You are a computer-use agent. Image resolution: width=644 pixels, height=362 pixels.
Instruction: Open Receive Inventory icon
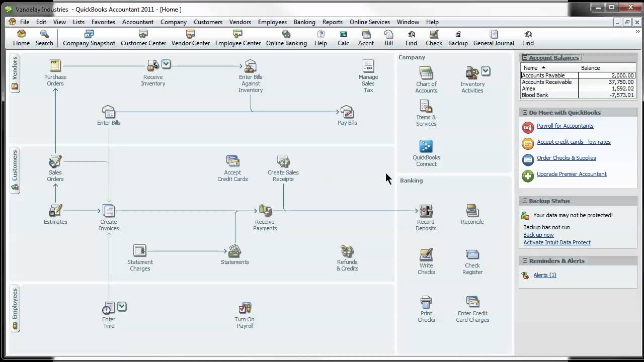click(x=153, y=66)
